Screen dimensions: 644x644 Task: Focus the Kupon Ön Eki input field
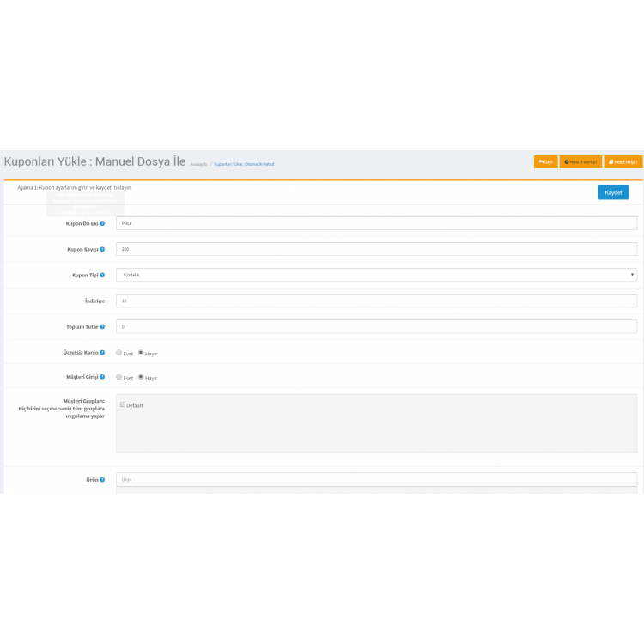[x=376, y=223]
